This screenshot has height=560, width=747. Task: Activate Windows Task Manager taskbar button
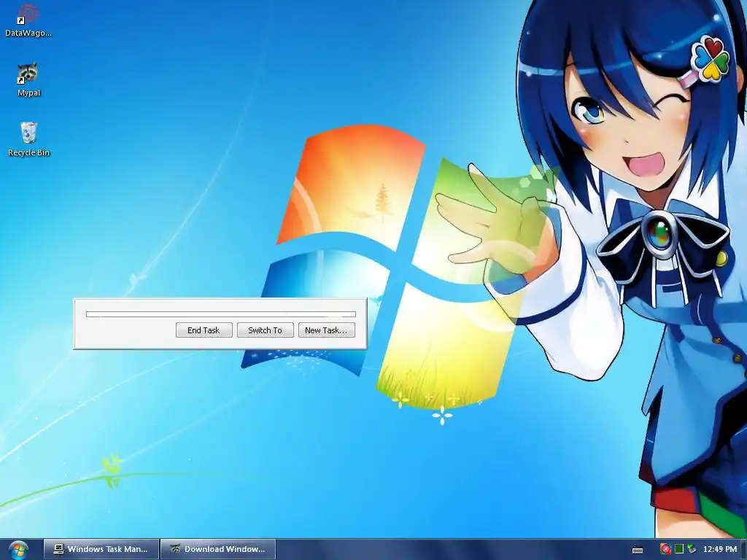click(101, 549)
